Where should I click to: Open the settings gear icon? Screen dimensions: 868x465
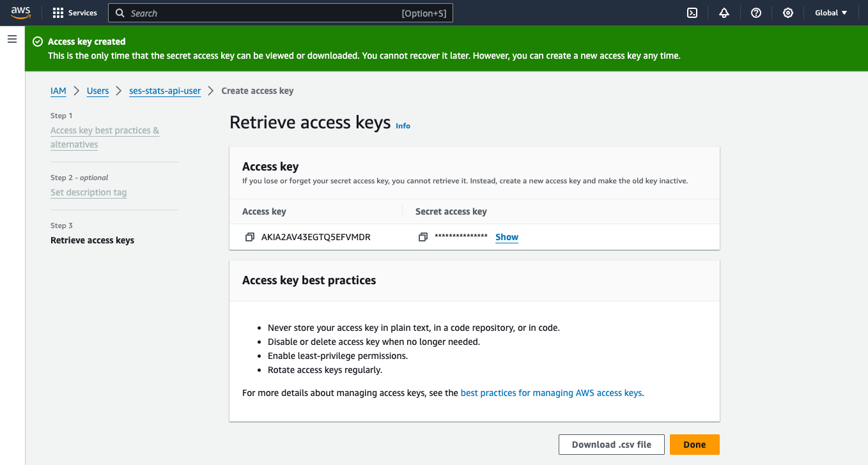click(x=788, y=13)
